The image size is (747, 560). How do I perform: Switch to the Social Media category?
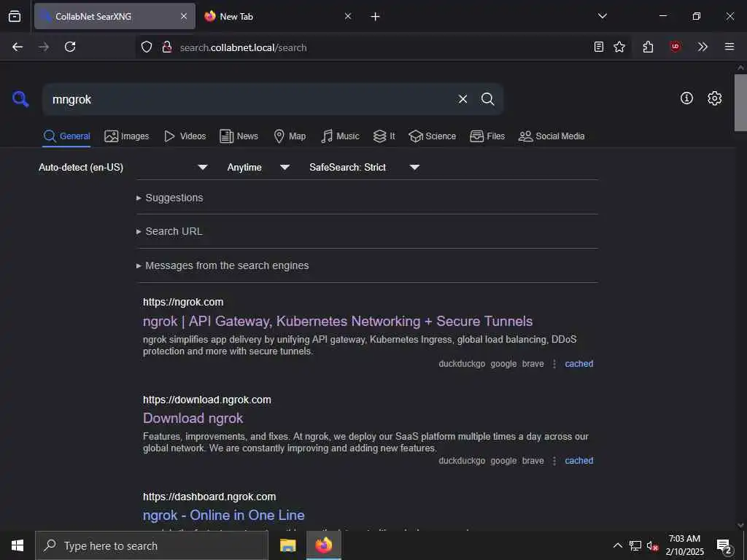[551, 136]
